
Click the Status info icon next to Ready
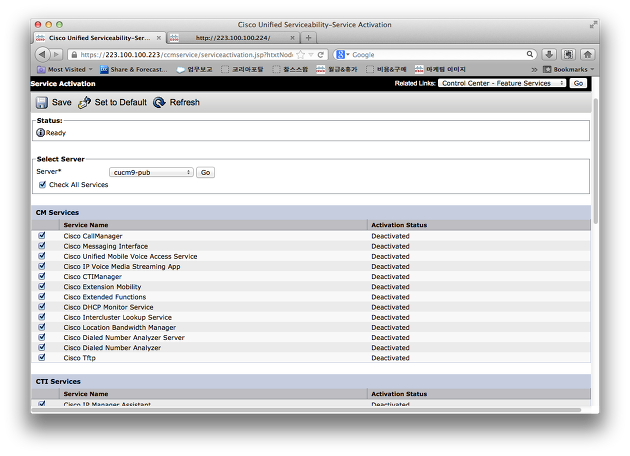41,133
